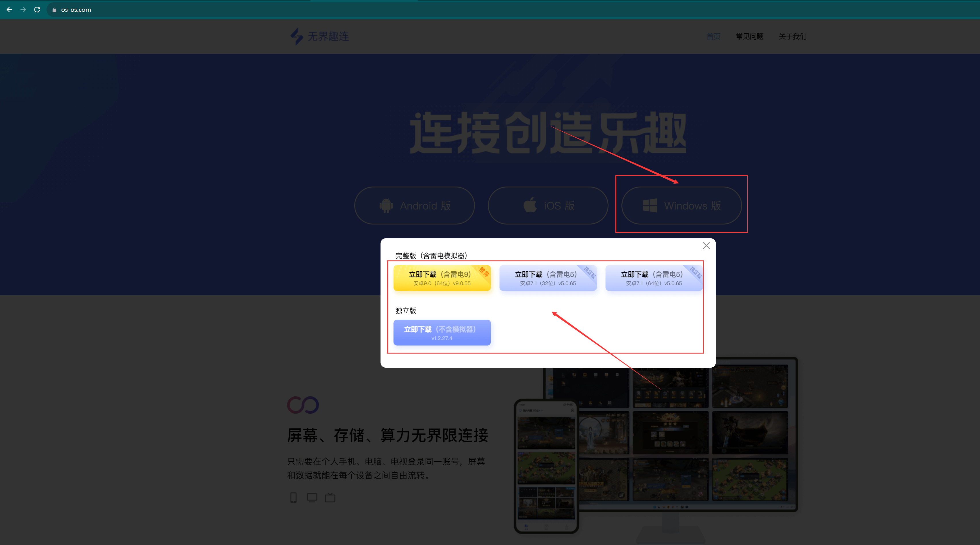Click the Windows 版 download button
The image size is (980, 545).
tap(681, 206)
